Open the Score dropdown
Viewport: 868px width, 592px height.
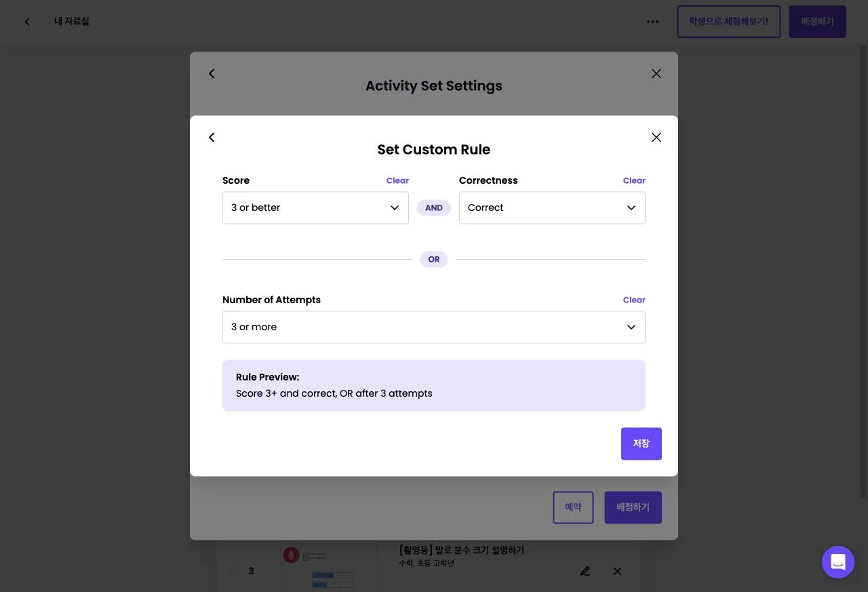(315, 208)
